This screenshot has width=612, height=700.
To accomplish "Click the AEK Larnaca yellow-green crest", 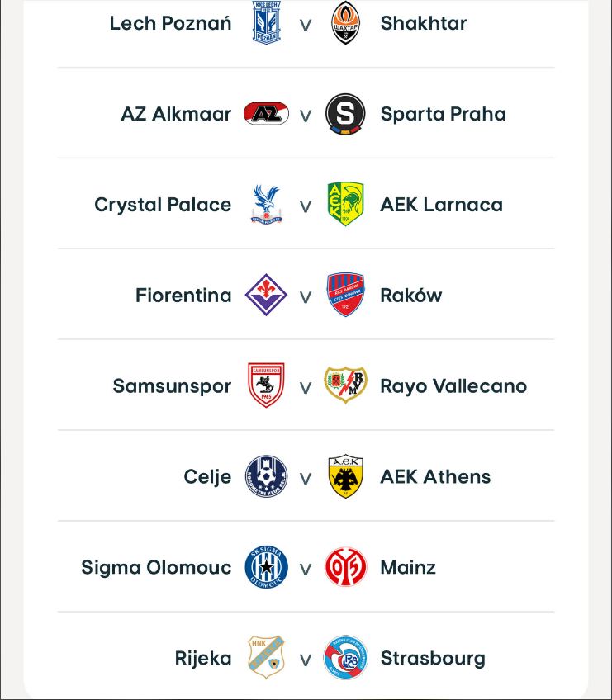I will [345, 205].
